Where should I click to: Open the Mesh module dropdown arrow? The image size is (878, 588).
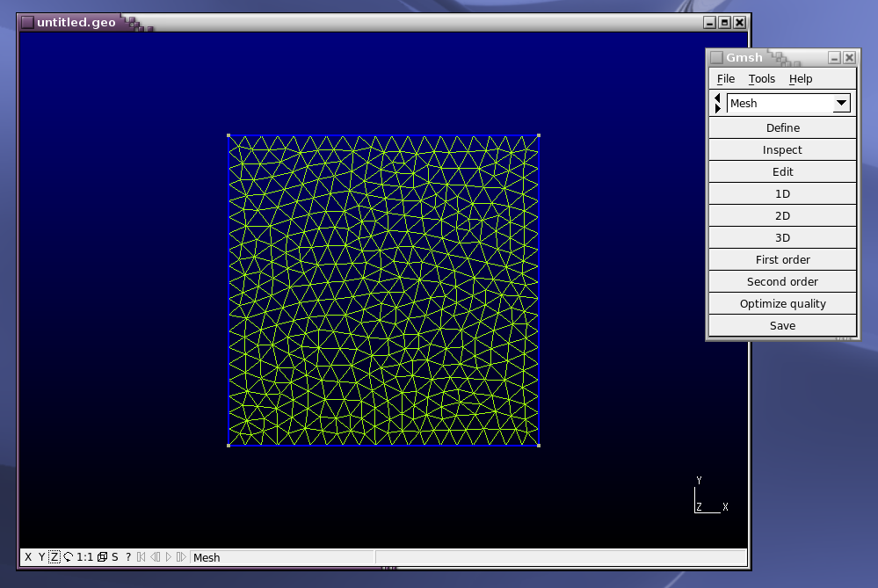point(841,103)
